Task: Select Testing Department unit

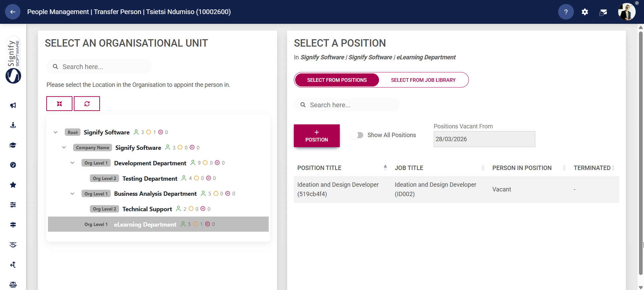Action: pyautogui.click(x=150, y=178)
